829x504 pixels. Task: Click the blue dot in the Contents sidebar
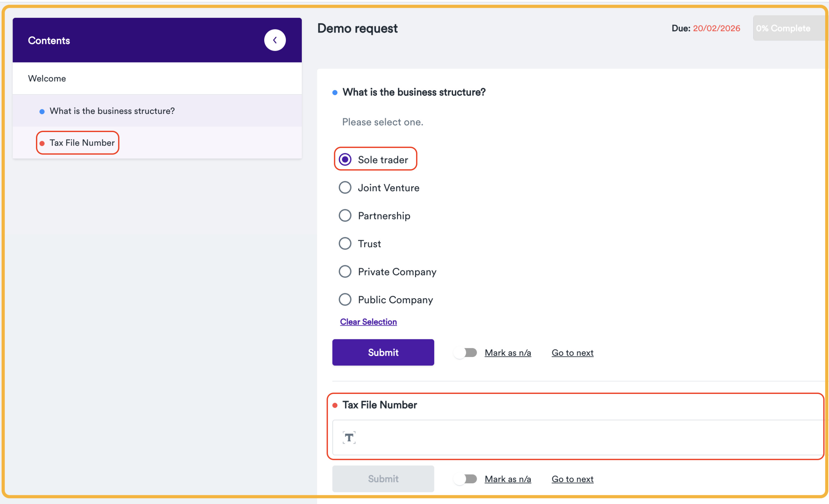(x=42, y=111)
